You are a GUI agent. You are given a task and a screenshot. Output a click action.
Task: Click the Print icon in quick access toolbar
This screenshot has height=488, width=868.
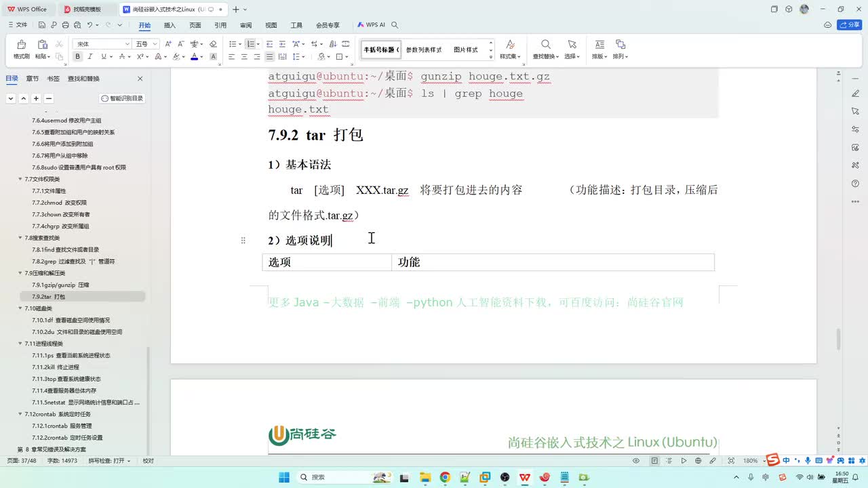(x=65, y=25)
